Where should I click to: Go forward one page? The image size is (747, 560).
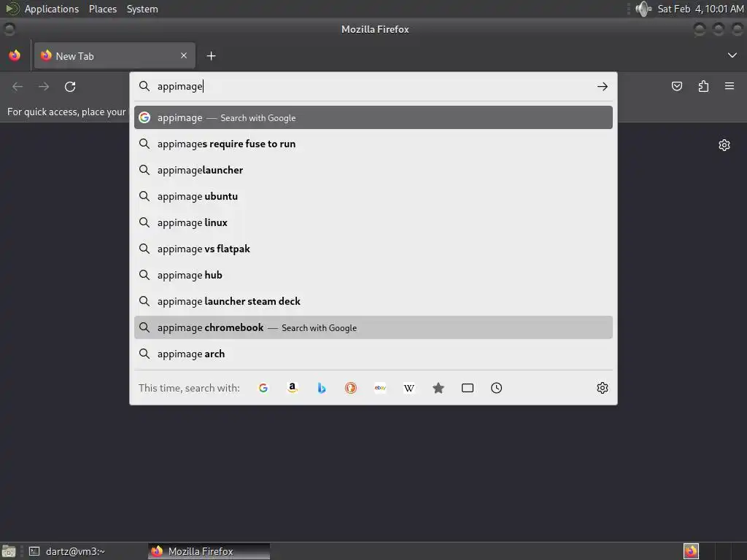click(44, 87)
